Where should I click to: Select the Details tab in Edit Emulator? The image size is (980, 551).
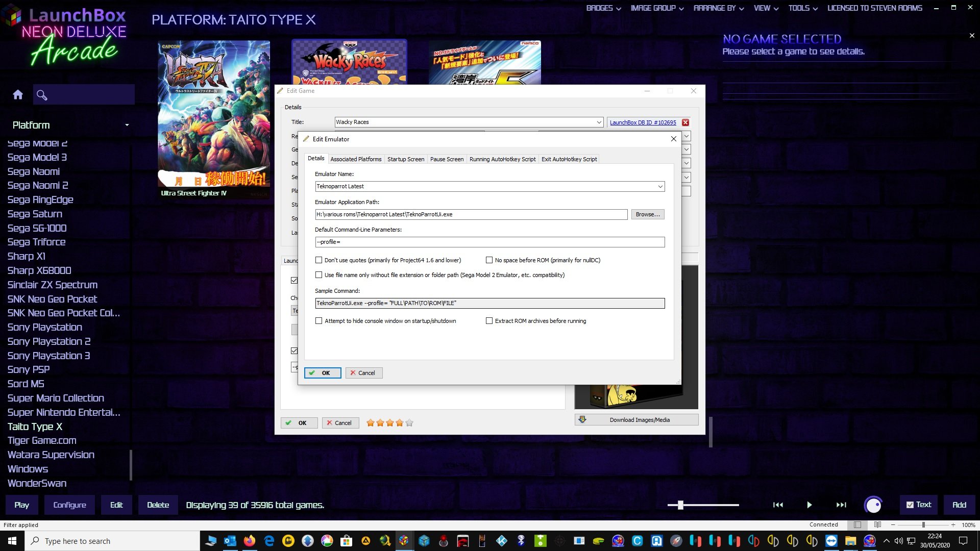(x=316, y=159)
